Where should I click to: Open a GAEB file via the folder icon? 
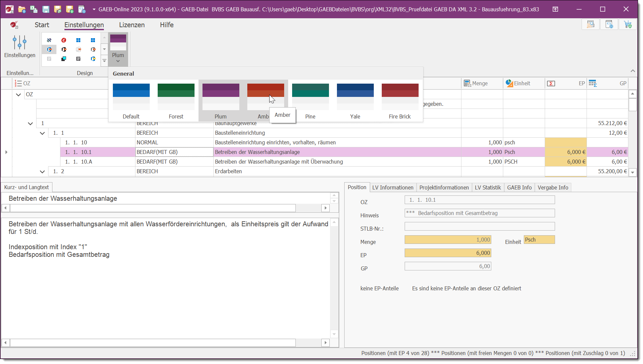click(22, 9)
